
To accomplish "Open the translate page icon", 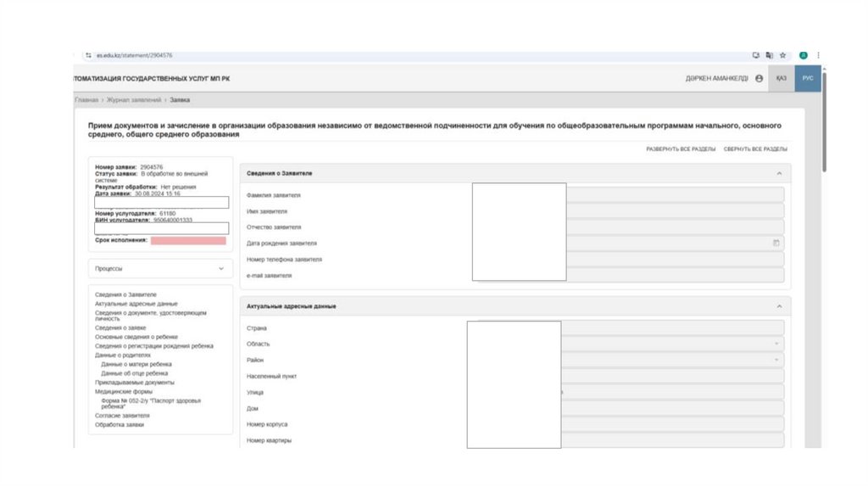I will click(770, 55).
